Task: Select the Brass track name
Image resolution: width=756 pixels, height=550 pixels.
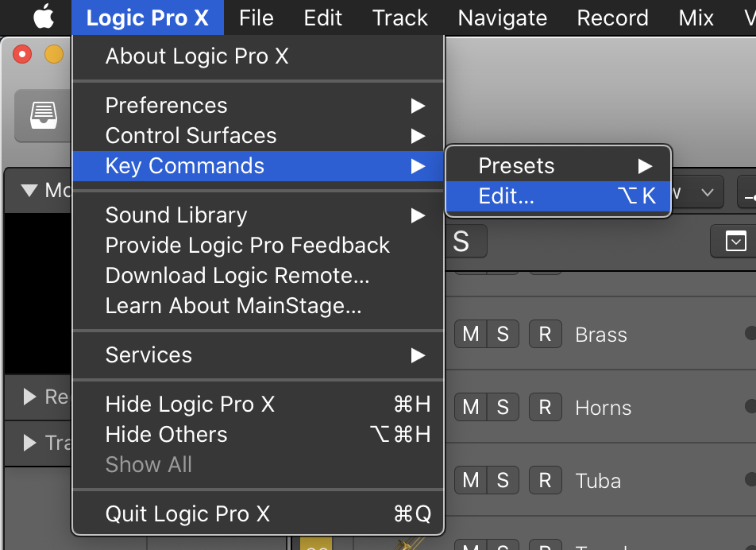Action: [601, 335]
